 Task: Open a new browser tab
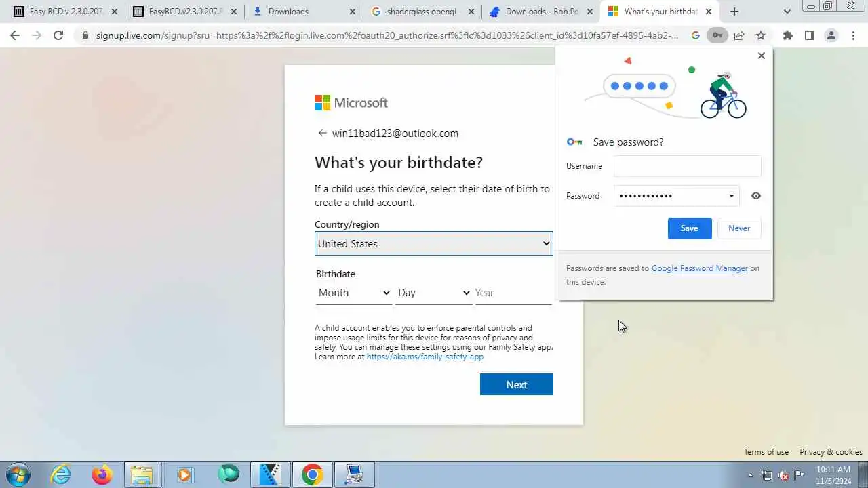pyautogui.click(x=734, y=12)
